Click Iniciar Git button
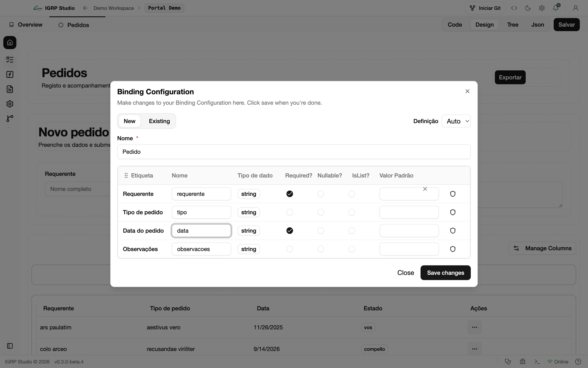Image resolution: width=588 pixels, height=368 pixels. pos(485,8)
